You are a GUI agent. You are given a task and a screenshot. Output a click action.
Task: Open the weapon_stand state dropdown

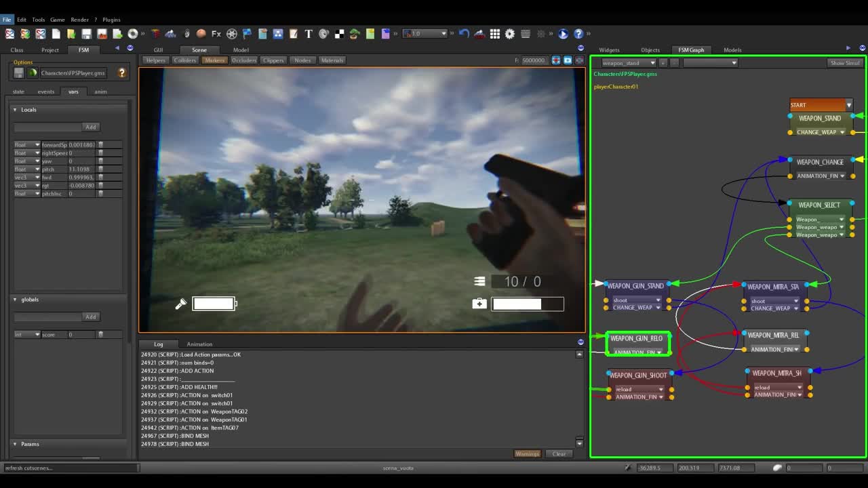[628, 62]
